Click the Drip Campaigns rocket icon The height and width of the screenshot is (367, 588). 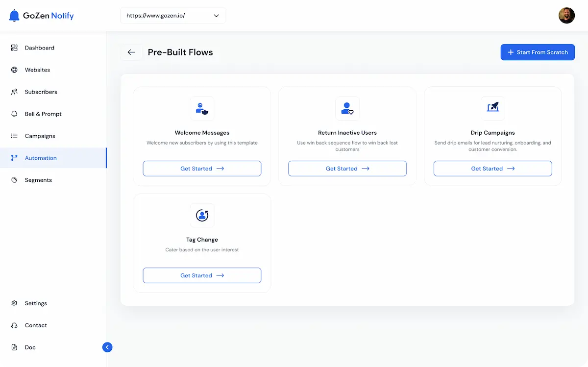click(492, 108)
